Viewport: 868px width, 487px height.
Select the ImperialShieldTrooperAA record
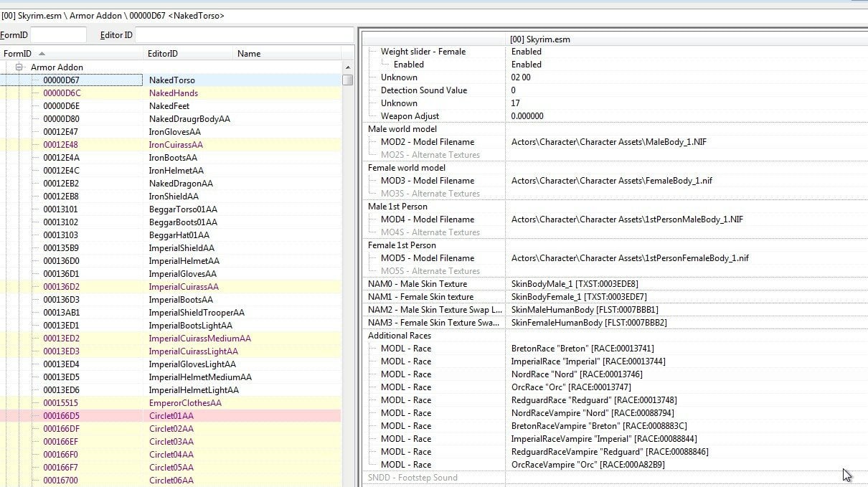point(171,313)
